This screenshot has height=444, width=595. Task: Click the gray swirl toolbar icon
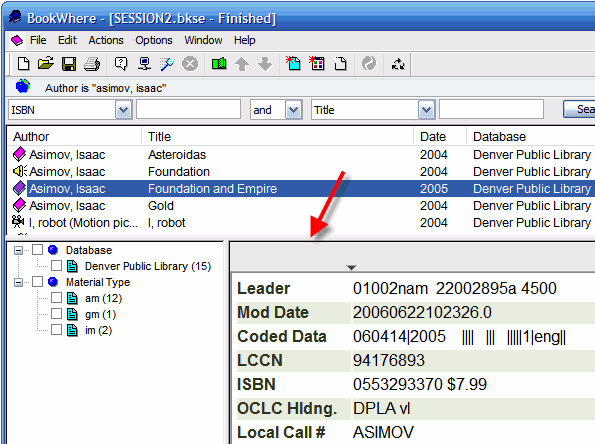(x=369, y=64)
